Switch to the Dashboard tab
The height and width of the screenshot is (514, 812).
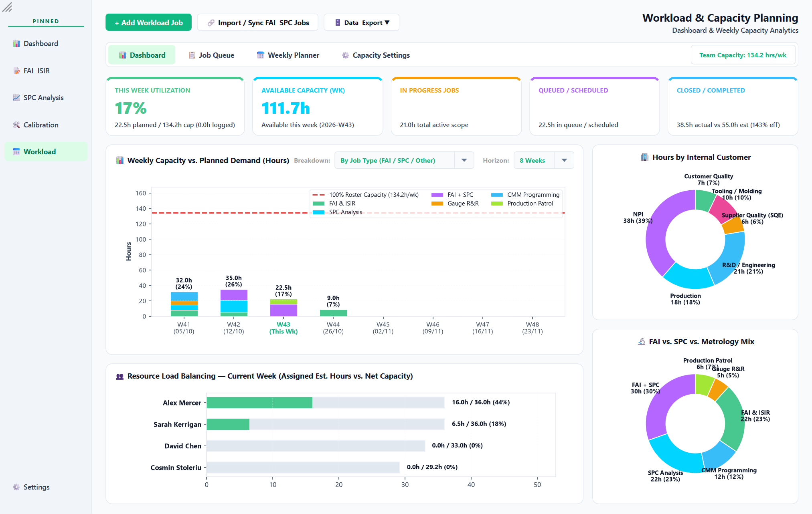[x=142, y=55]
